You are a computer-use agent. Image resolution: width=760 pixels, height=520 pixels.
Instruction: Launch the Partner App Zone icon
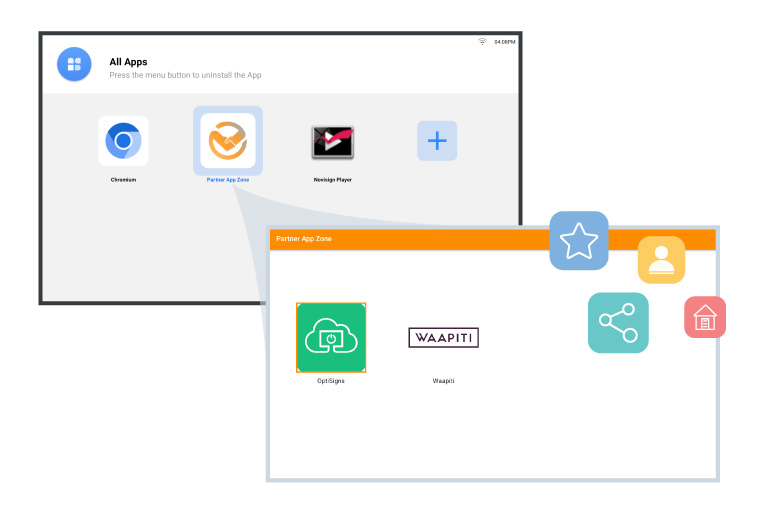[228, 141]
